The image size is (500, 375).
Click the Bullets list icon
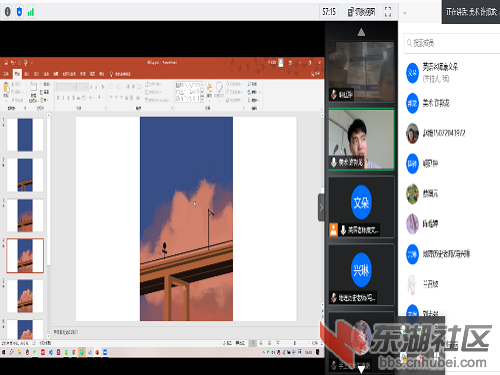click(111, 87)
